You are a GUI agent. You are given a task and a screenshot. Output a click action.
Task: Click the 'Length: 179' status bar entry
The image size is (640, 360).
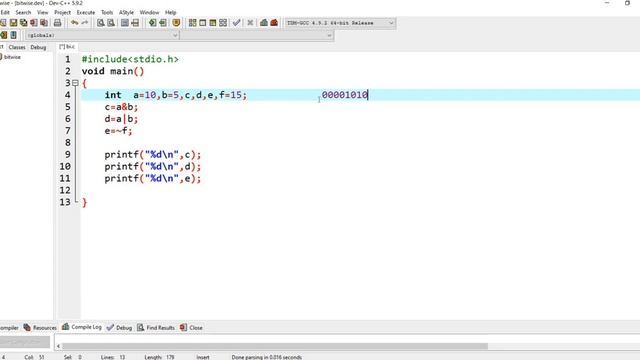159,357
